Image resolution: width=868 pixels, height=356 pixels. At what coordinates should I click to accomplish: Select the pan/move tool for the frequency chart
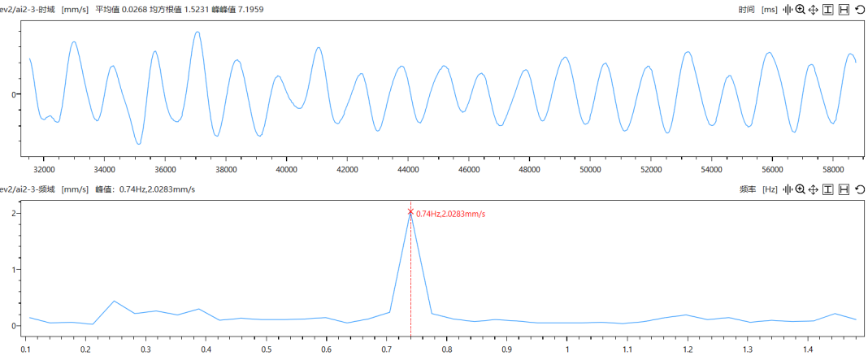(814, 189)
